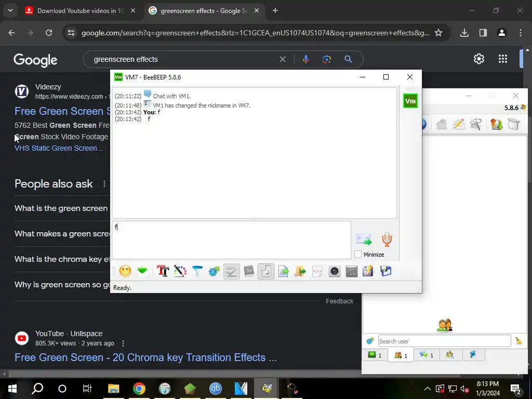Click the dark window shortcut icon in chat toolbar
The height and width of the screenshot is (399, 532).
[x=352, y=271]
